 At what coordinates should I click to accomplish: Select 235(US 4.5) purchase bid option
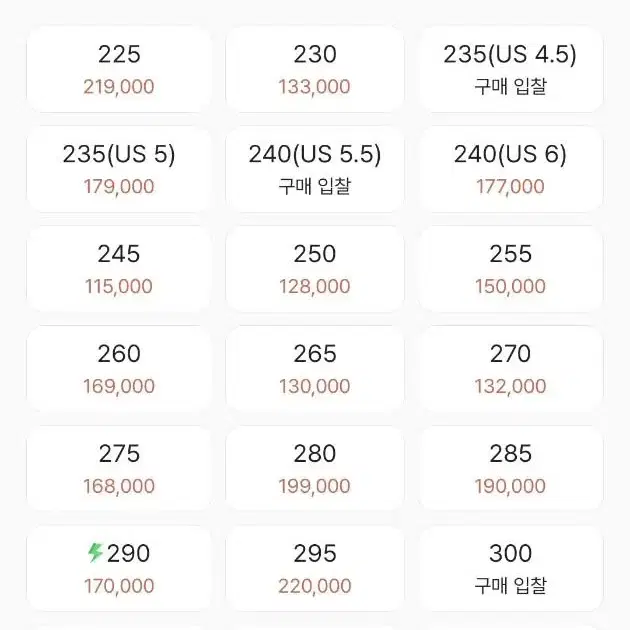click(510, 70)
